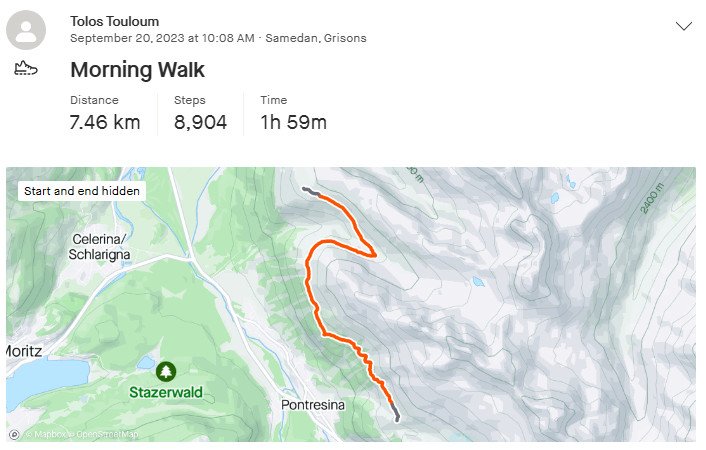Screen dimensions: 706x450
Task: Click the OpenStreetMap attribution link
Action: coord(107,434)
